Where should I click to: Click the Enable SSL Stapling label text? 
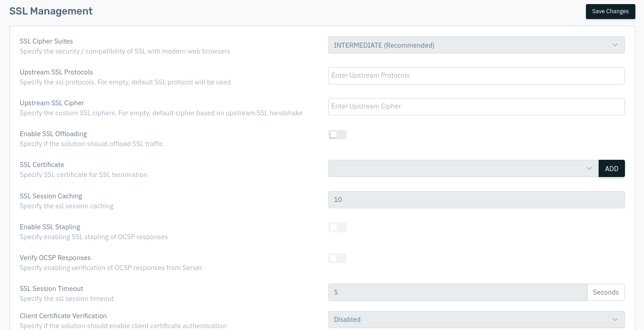click(50, 227)
